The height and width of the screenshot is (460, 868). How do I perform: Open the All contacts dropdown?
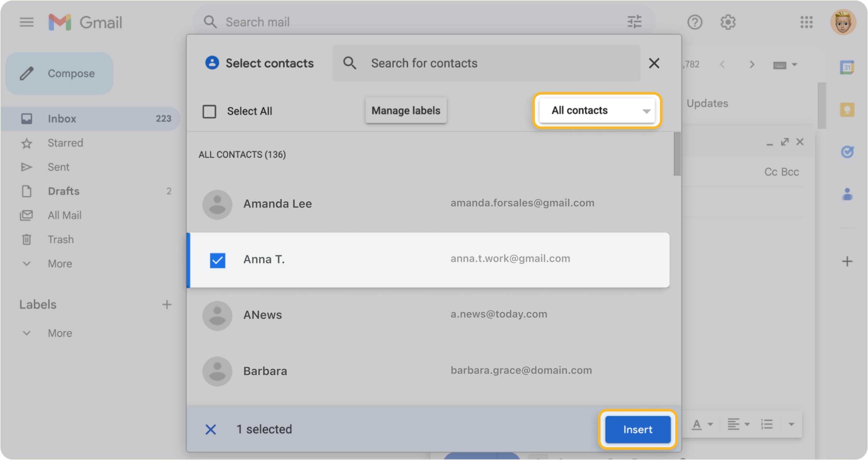pos(597,110)
